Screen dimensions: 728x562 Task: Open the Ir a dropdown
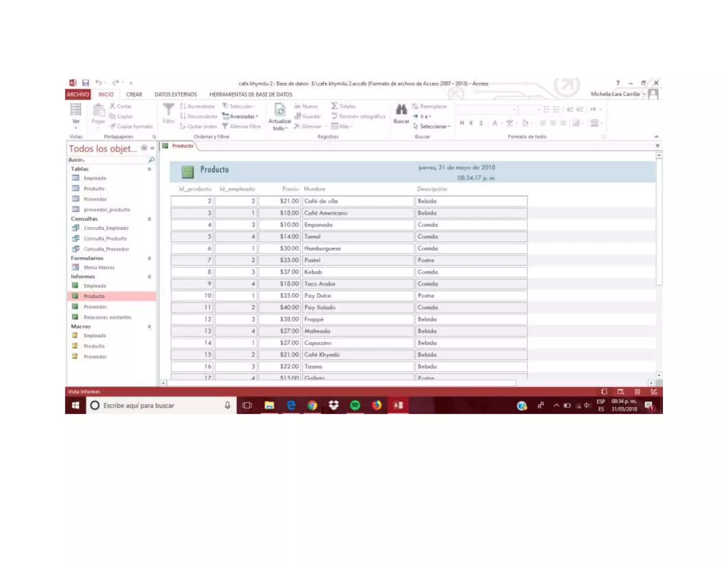coord(423,117)
